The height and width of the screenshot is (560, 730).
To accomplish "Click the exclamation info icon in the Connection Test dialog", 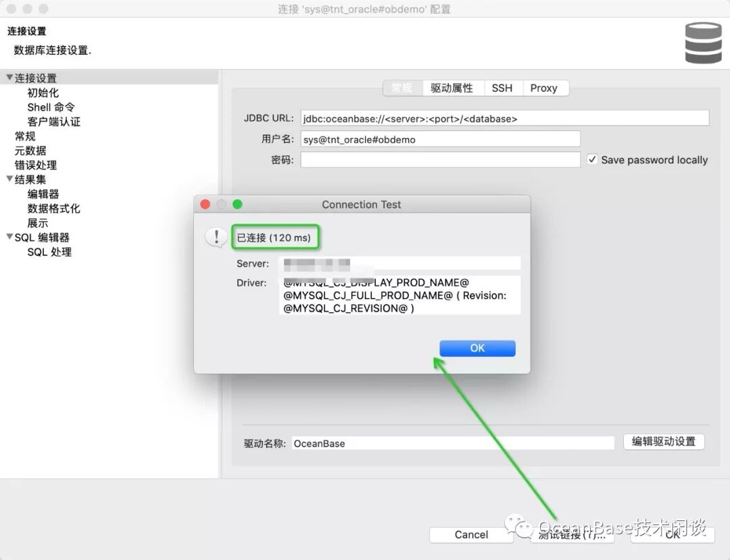I will click(216, 238).
